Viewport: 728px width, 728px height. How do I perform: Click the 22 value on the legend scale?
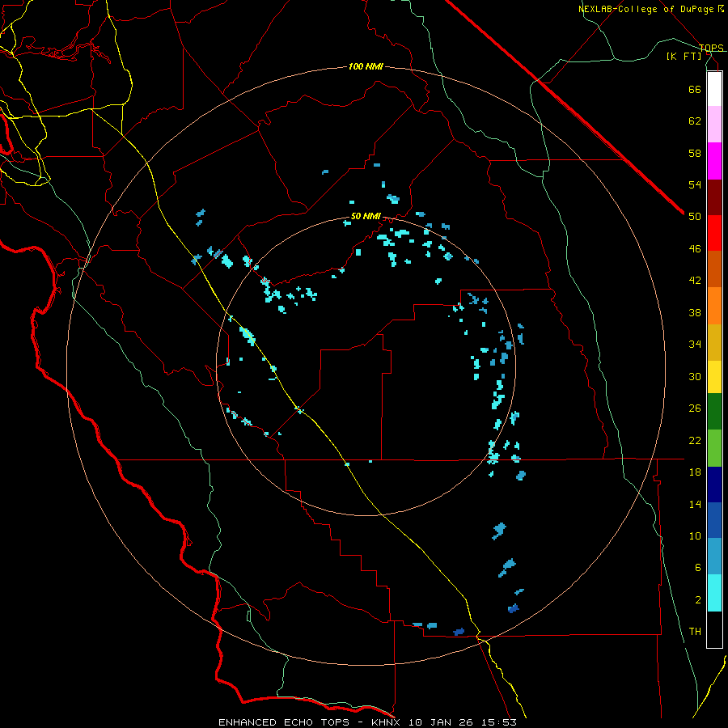point(695,440)
